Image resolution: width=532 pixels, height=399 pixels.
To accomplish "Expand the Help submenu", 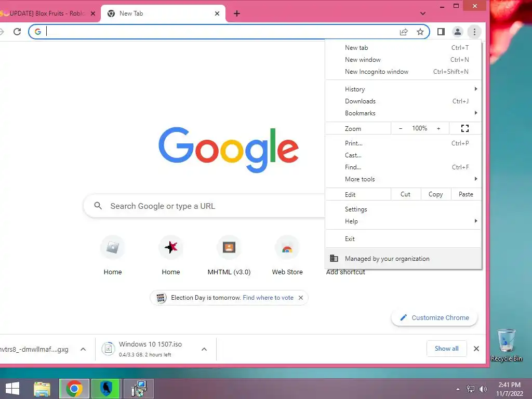I will tap(404, 221).
